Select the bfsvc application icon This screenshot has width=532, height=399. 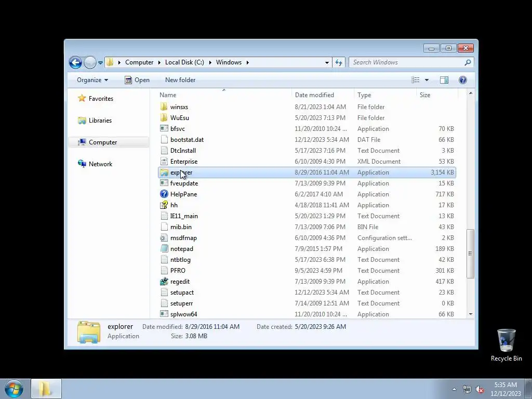[x=164, y=129]
